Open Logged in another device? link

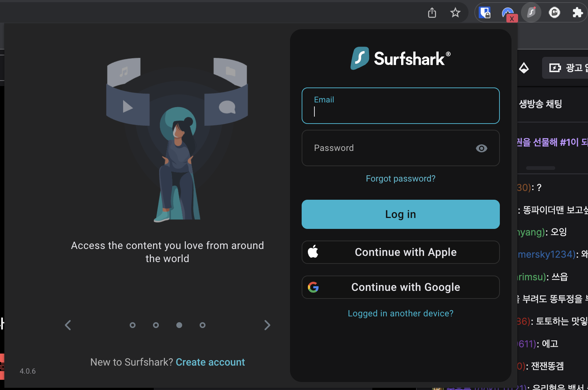[400, 313]
